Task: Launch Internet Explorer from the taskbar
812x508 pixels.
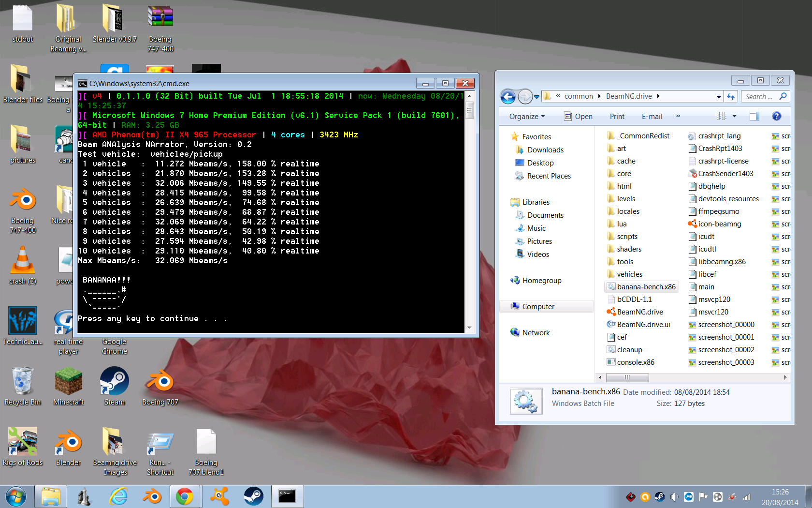Action: [x=118, y=496]
